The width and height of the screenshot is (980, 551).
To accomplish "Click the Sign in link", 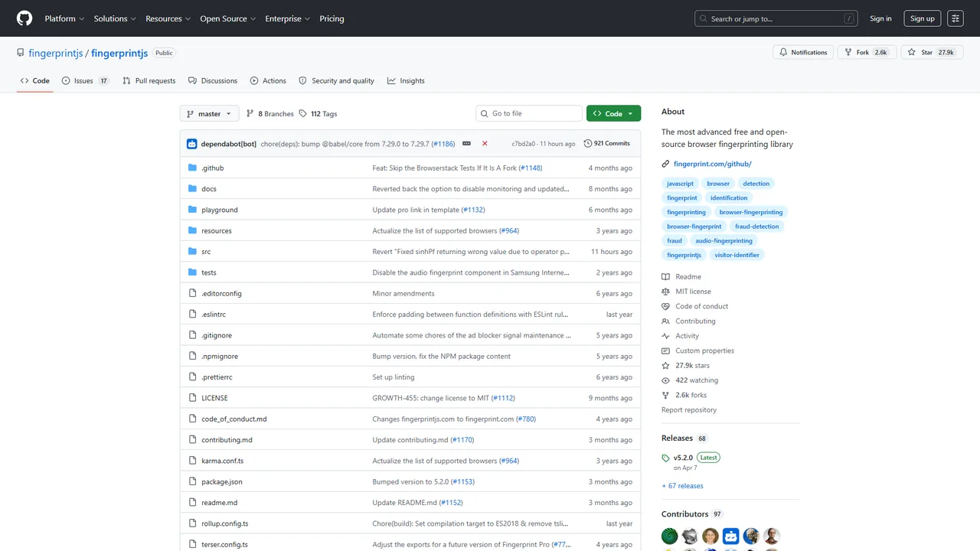I will (880, 18).
